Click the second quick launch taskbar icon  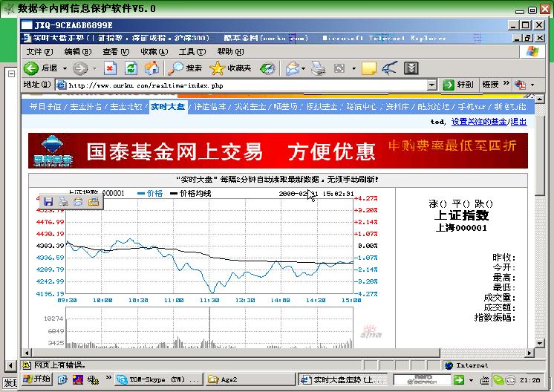coord(78,379)
